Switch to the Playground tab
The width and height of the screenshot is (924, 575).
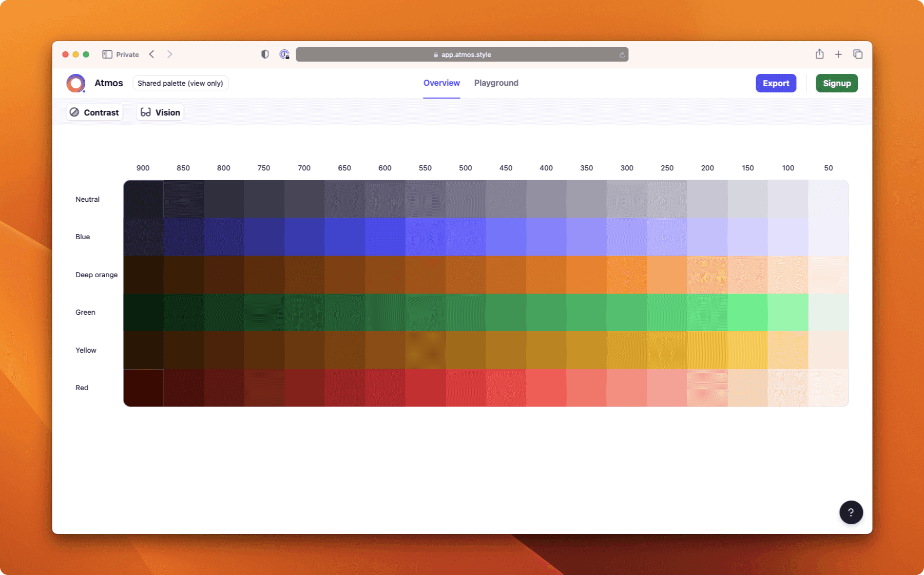(x=496, y=83)
